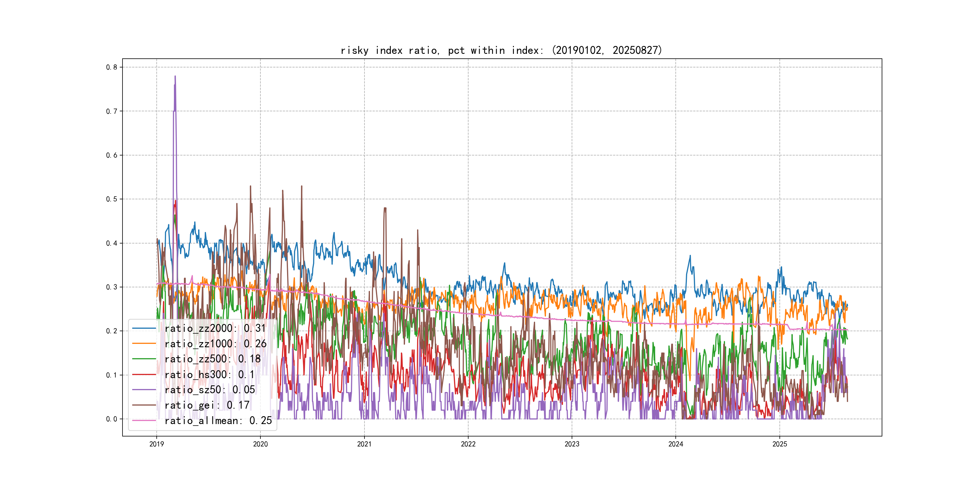Viewport: 980px width, 490px height.
Task: Click the purple spike peak near 0.78
Action: (x=175, y=77)
